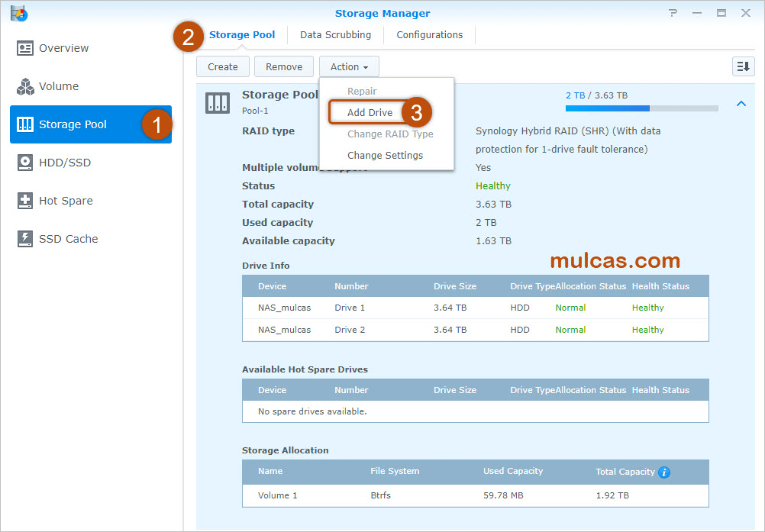765x532 pixels.
Task: Click the Storage Pool 1 drives icon
Action: coord(218,103)
